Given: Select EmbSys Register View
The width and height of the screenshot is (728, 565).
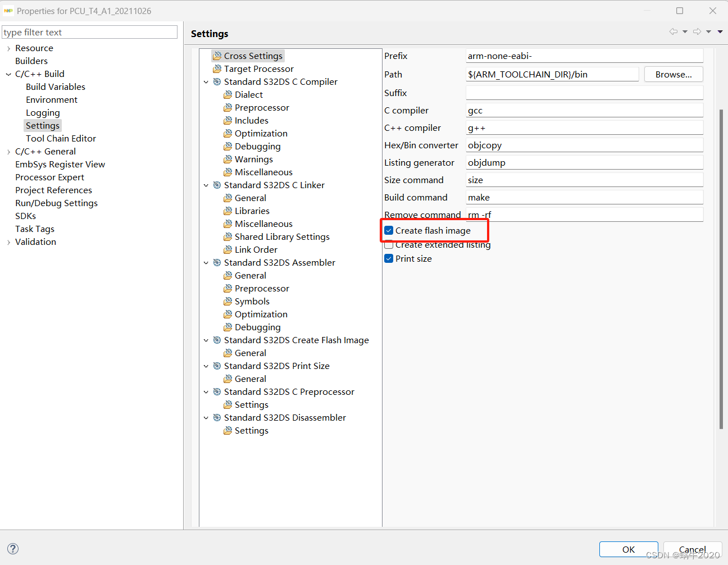Looking at the screenshot, I should point(60,164).
